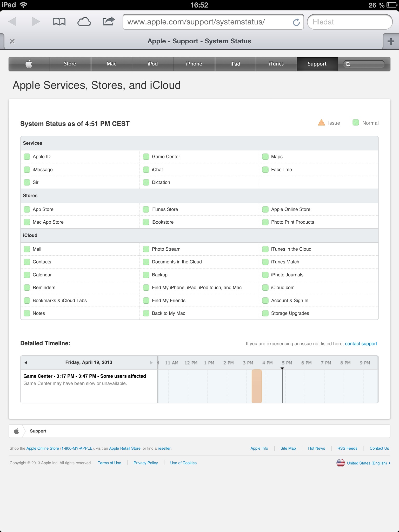Screen dimensions: 399x532
Task: Open the share arrow icon
Action: coord(108,21)
